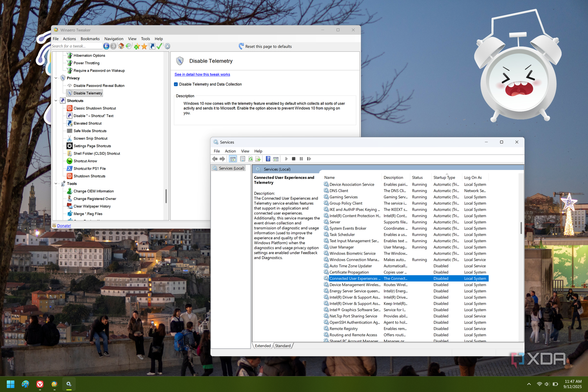This screenshot has height=392, width=588.
Task: Collapse the Privacy section in the tree
Action: (56, 78)
